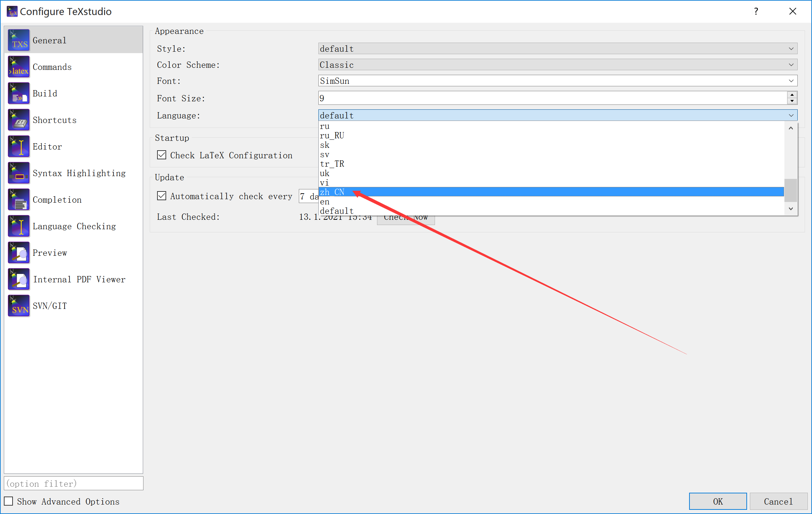Disable Automatically check every checkbox
The height and width of the screenshot is (514, 812).
[162, 196]
